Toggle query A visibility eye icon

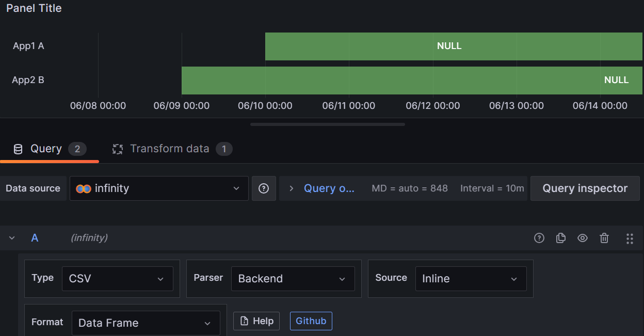[x=583, y=238]
